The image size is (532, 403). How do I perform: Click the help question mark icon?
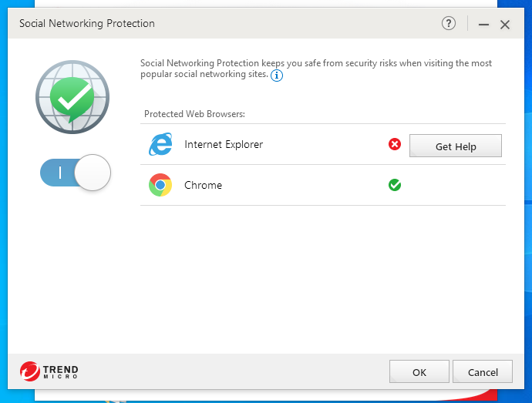(449, 23)
